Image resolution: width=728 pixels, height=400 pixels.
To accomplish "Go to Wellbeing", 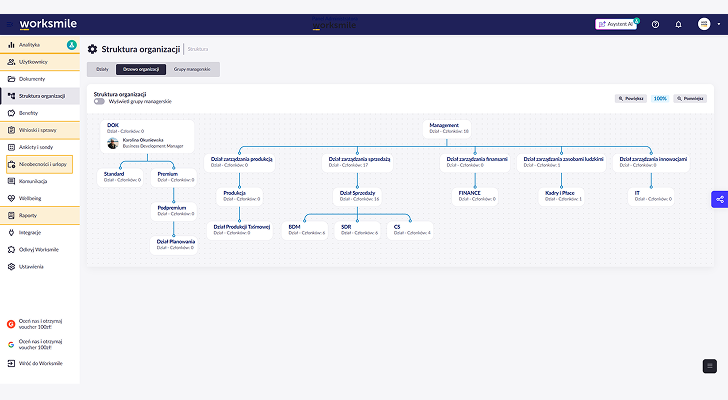I will (x=39, y=199).
